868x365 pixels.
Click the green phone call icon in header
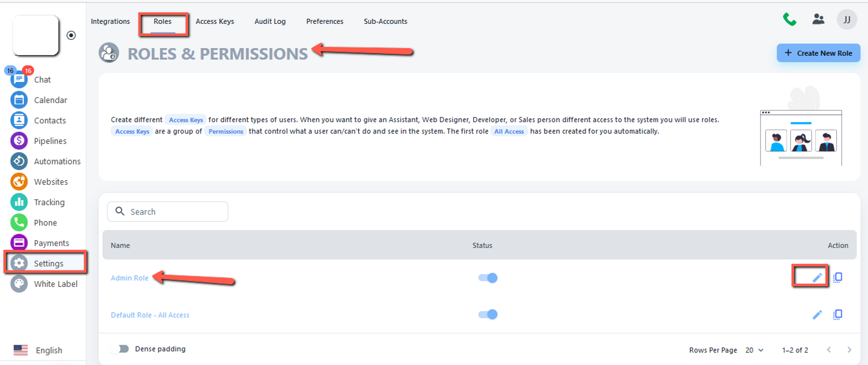(x=789, y=20)
